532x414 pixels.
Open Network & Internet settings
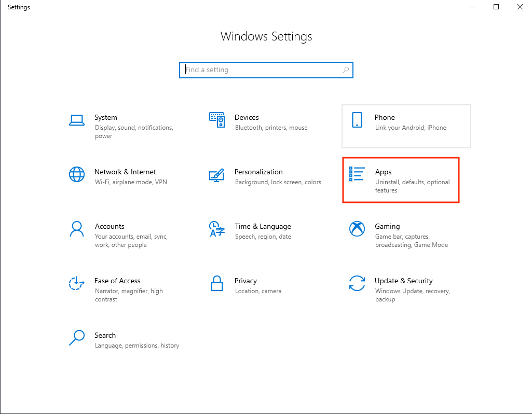pos(125,172)
